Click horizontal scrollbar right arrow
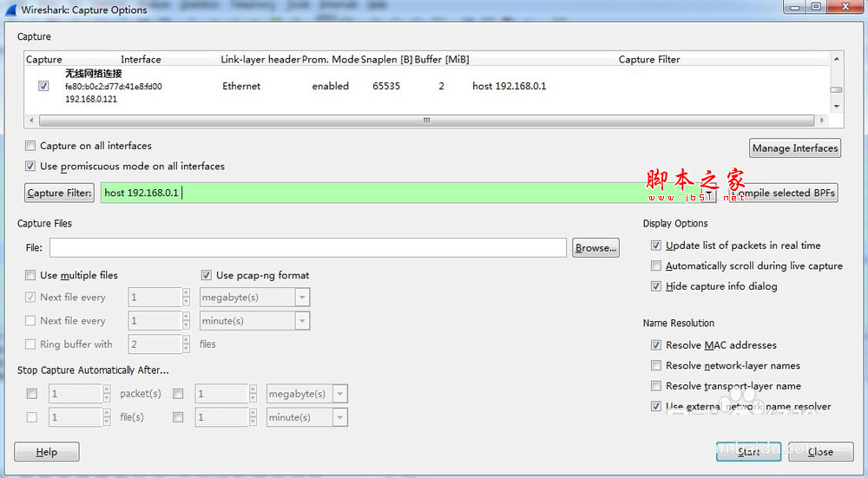This screenshot has height=478, width=868. (x=822, y=120)
